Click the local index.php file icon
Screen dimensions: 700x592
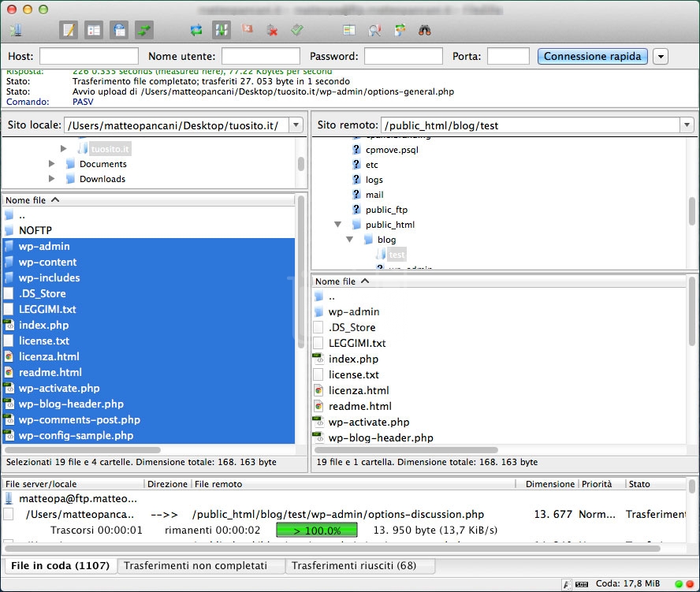(x=9, y=325)
